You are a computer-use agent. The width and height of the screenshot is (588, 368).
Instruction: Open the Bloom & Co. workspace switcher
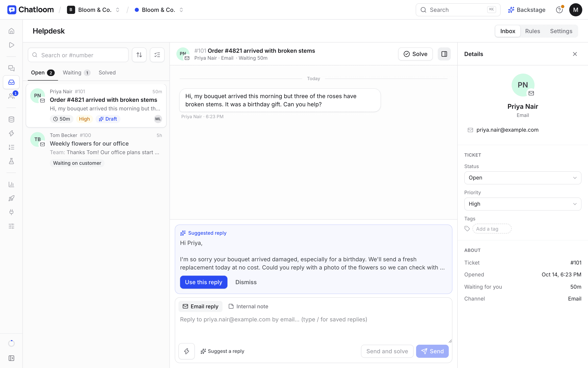point(94,10)
